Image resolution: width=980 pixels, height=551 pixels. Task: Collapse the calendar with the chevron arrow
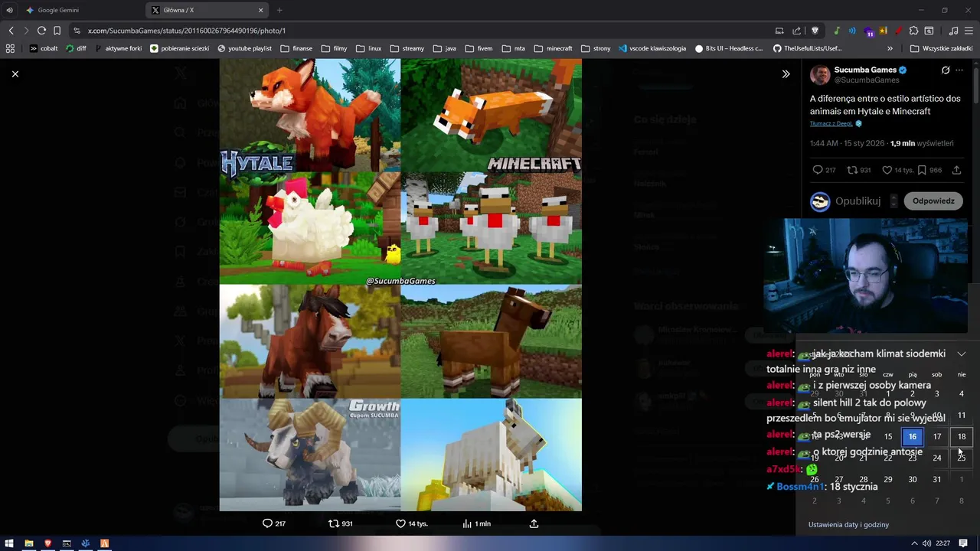click(x=962, y=354)
